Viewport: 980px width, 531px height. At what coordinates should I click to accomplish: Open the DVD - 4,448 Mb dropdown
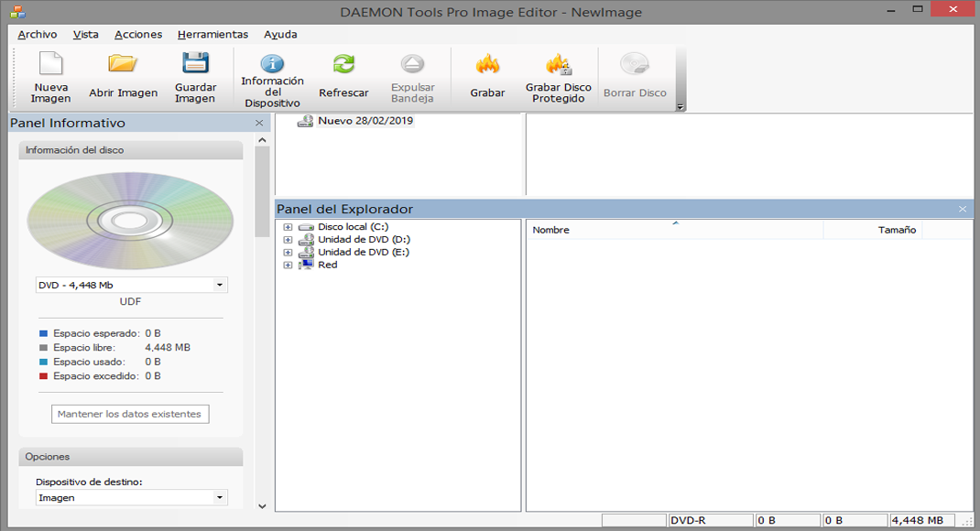click(x=220, y=285)
